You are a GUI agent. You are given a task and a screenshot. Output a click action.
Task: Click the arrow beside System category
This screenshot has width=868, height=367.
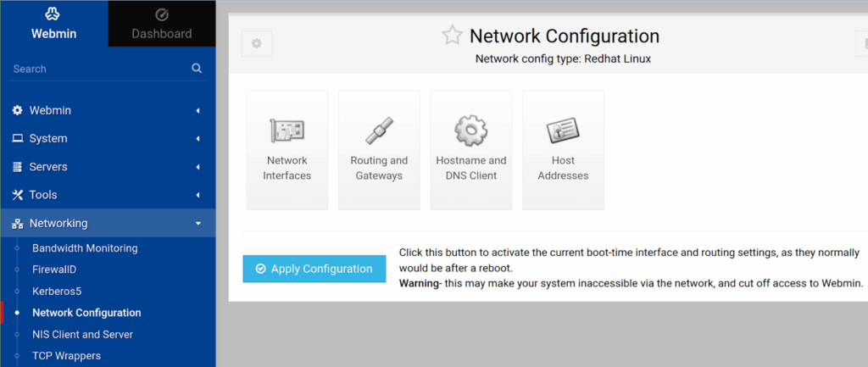click(x=198, y=139)
